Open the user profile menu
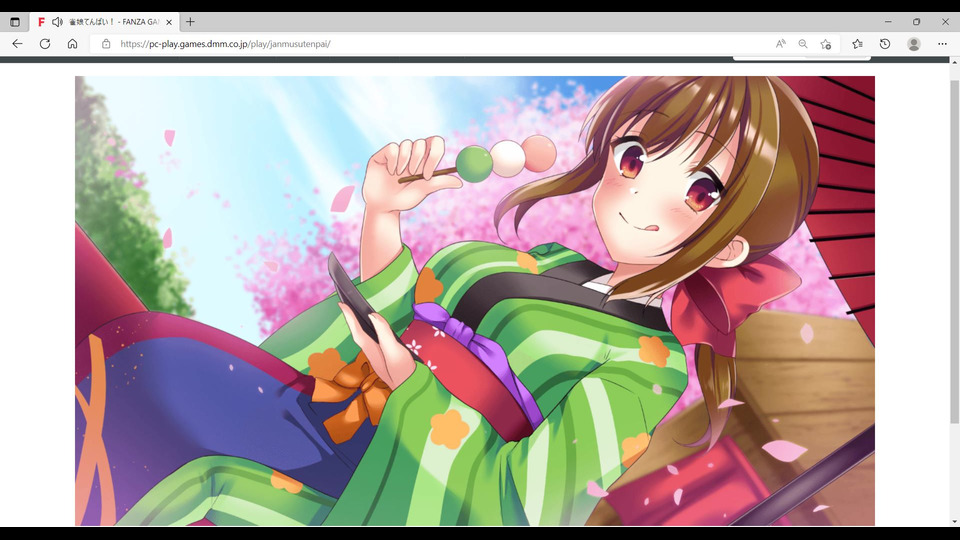 coord(913,44)
